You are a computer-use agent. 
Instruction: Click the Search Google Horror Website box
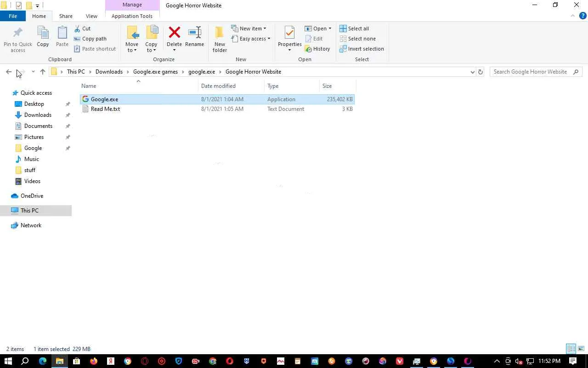pyautogui.click(x=536, y=72)
